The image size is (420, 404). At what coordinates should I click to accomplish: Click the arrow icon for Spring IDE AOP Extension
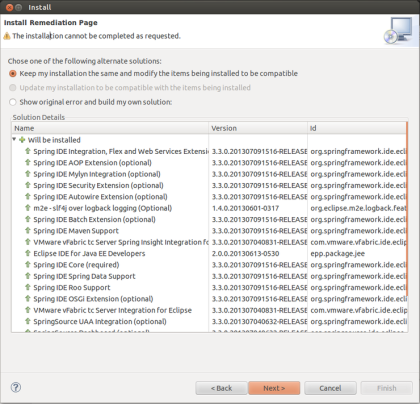click(x=28, y=162)
